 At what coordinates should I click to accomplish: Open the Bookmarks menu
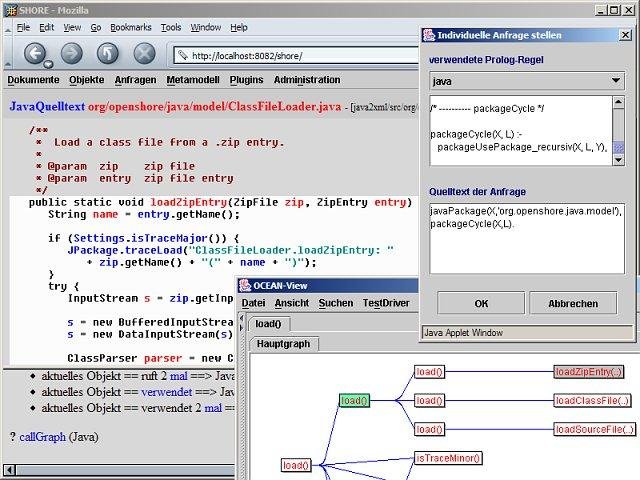point(131,27)
